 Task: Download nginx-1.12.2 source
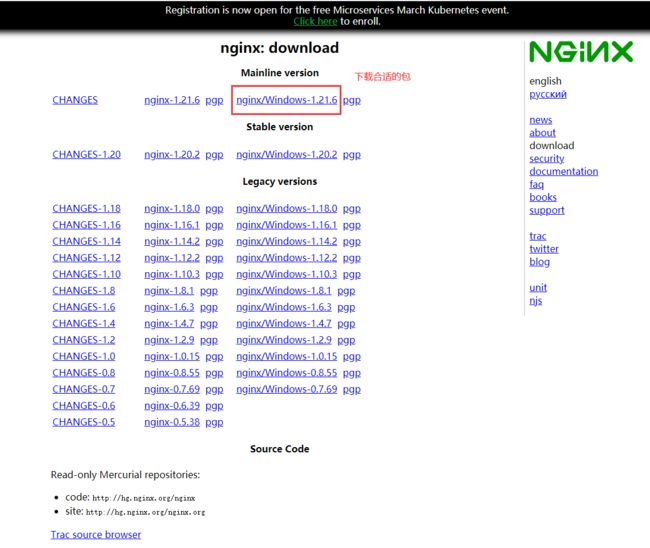coord(172,257)
